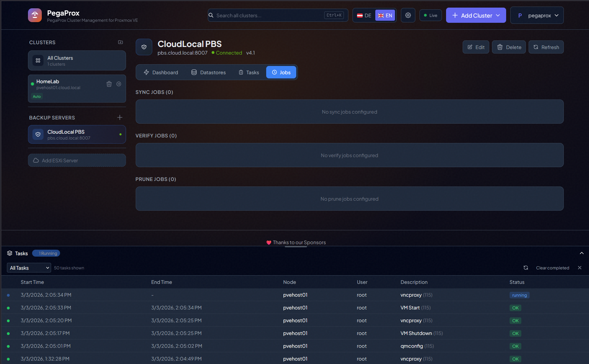Click the 'No sync jobs configured' message
This screenshot has width=589, height=364.
click(x=349, y=112)
